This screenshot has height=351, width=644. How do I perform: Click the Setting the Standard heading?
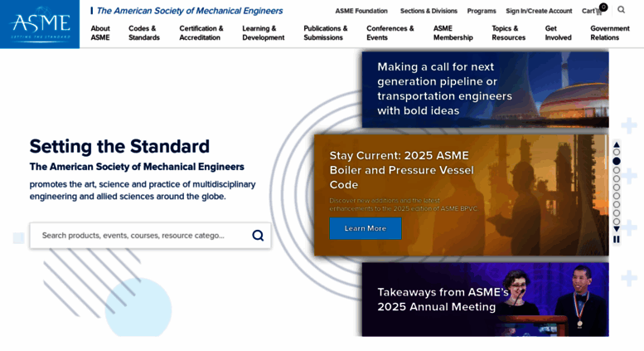click(x=119, y=146)
